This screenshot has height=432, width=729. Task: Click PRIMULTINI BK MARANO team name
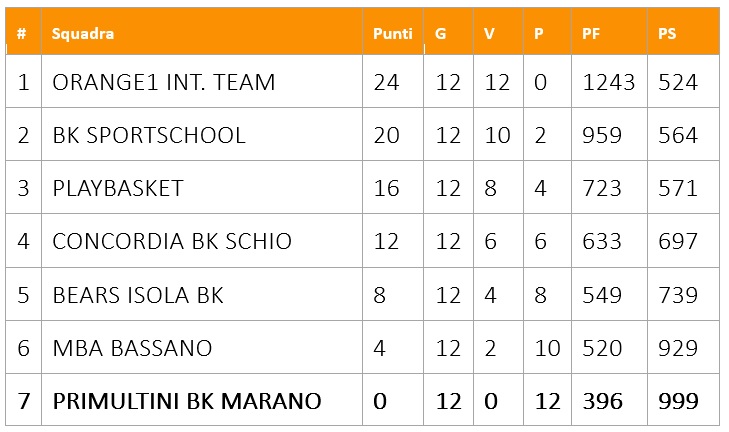click(187, 401)
